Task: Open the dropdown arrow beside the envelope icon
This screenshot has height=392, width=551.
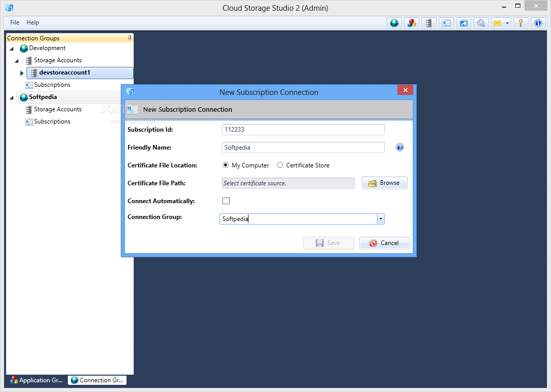Action: click(x=507, y=23)
